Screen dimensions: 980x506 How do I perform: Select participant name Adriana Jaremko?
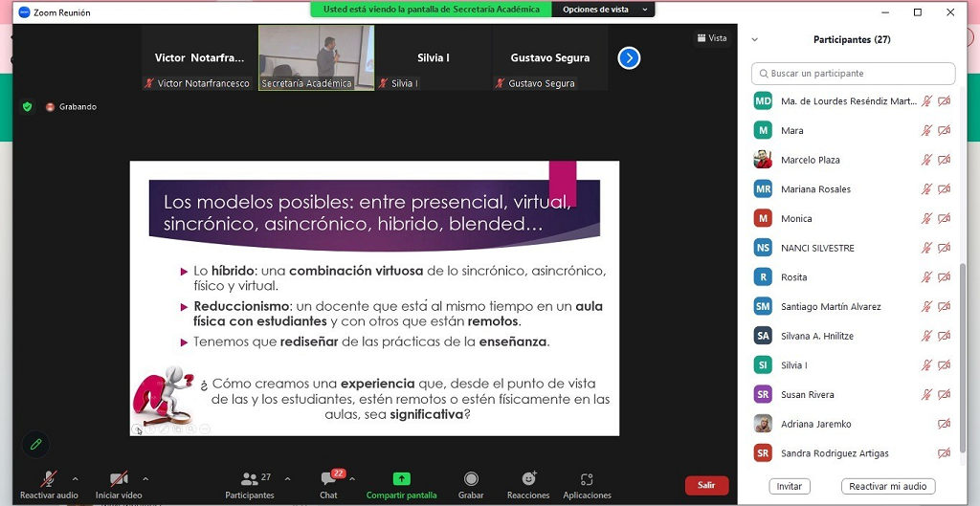(x=815, y=424)
